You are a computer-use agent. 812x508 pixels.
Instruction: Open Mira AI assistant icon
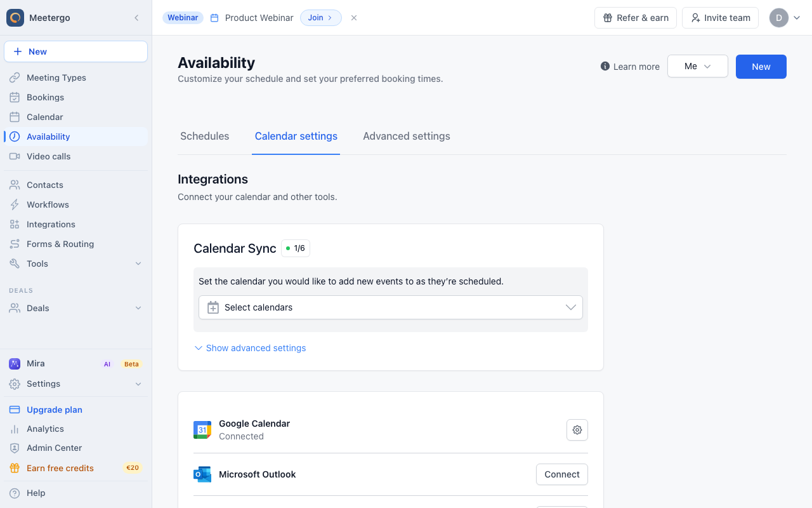(15, 364)
